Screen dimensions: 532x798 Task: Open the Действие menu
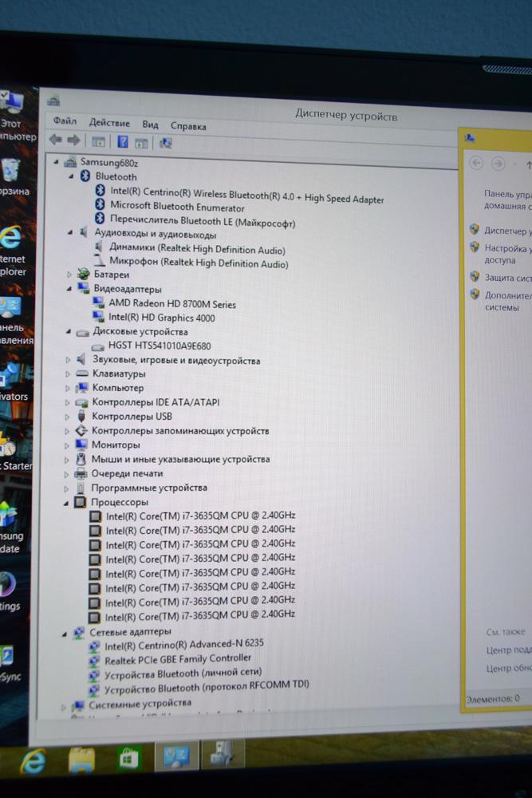(109, 123)
